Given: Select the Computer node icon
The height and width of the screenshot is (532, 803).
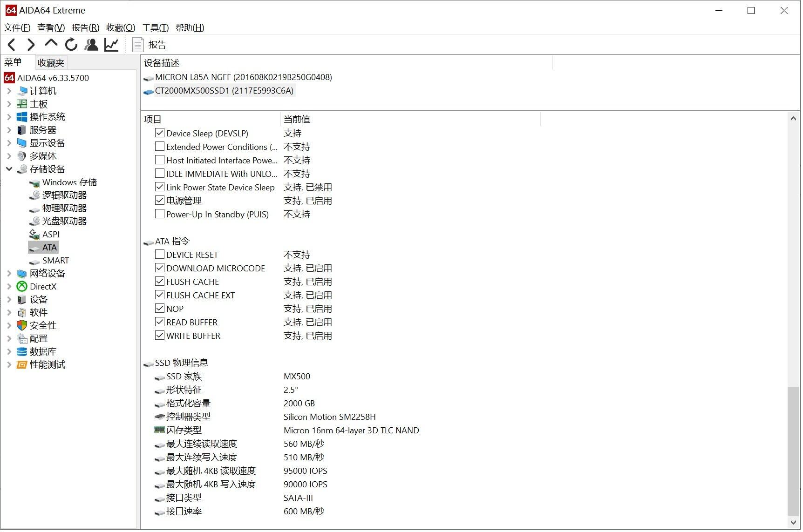Looking at the screenshot, I should (22, 91).
